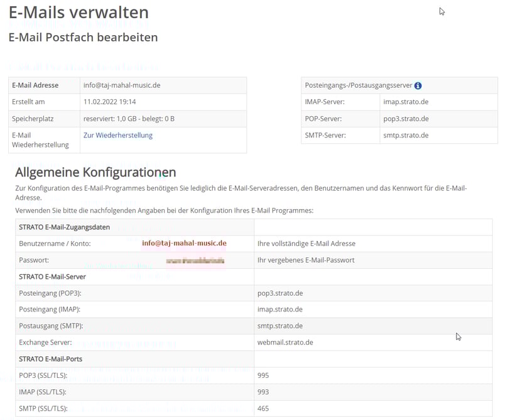The image size is (508, 420).
Task: Click the Exchange Server value webmail.strato.de
Action: point(285,342)
